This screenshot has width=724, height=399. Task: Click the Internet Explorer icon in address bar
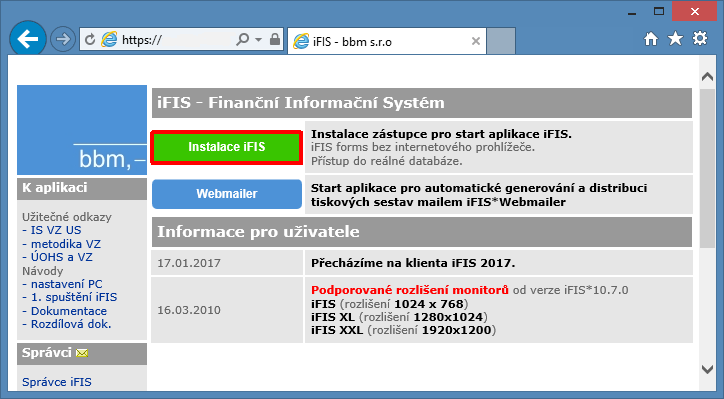coord(109,40)
